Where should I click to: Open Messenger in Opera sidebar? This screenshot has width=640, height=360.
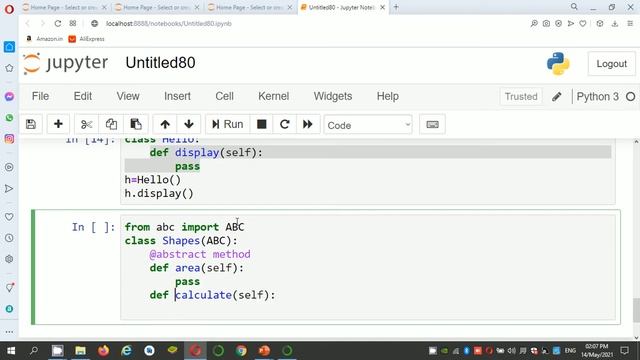point(9,96)
